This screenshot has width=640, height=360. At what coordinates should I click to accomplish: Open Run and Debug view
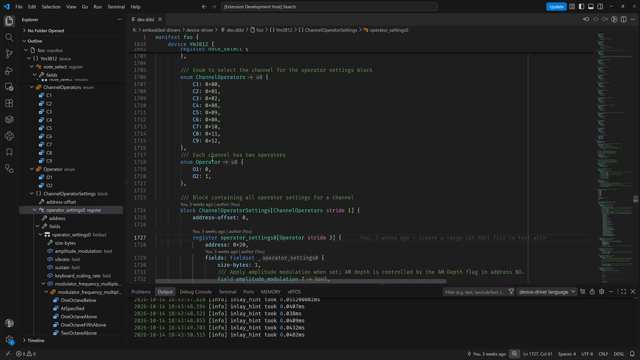[9, 70]
